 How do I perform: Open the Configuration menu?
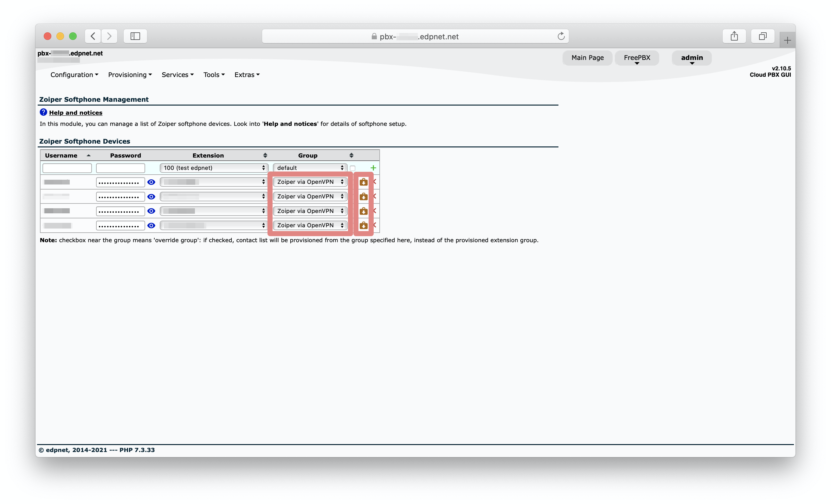click(74, 74)
